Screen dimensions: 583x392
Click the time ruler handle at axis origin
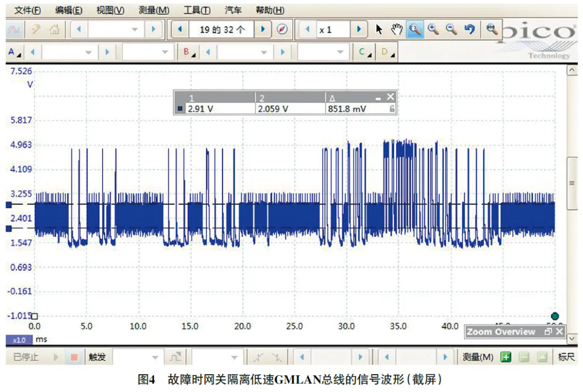[x=35, y=316]
